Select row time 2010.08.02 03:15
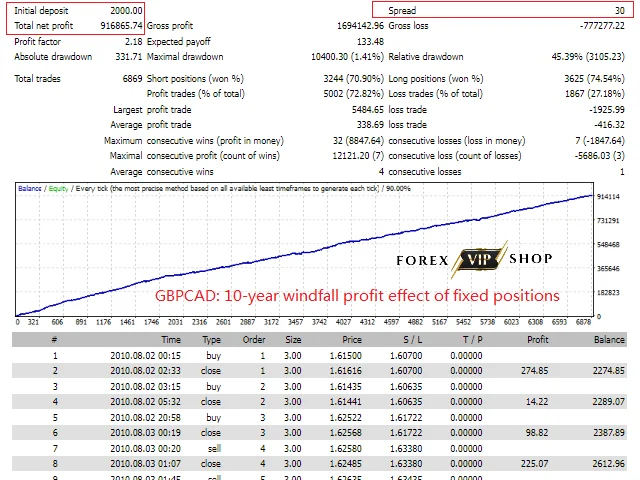This screenshot has width=640, height=480. pos(145,387)
